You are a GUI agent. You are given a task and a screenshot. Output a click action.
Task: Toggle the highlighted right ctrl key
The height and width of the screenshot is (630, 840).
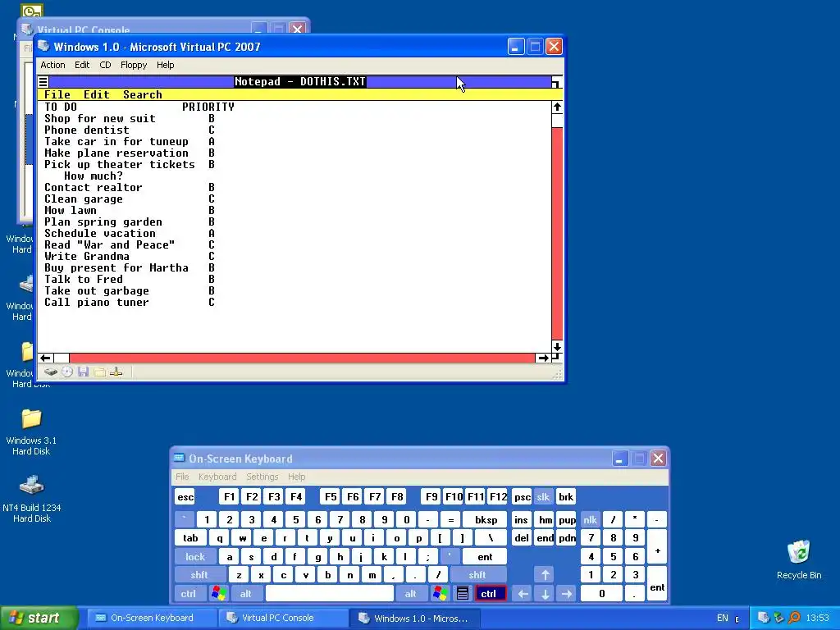[489, 594]
